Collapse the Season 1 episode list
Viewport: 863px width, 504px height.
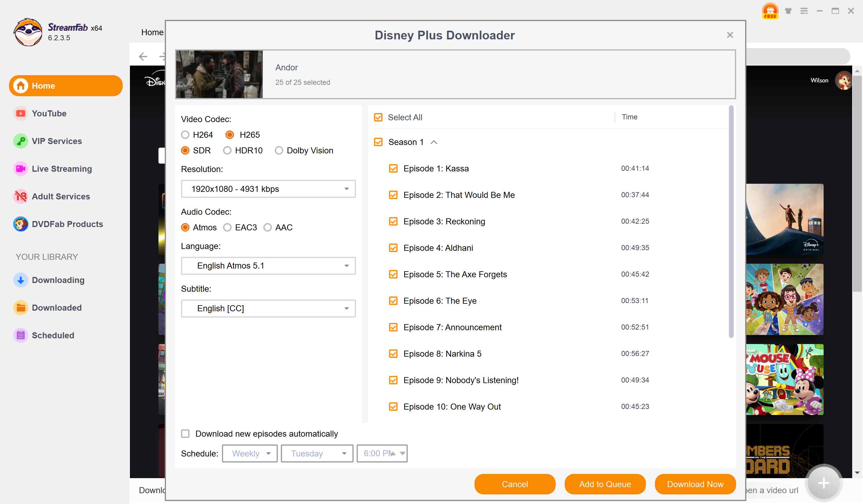(434, 142)
